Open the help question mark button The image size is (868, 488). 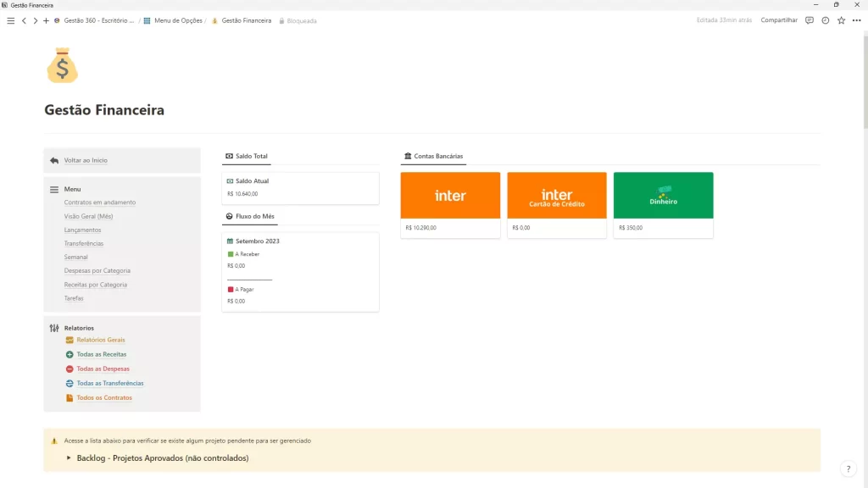click(848, 469)
